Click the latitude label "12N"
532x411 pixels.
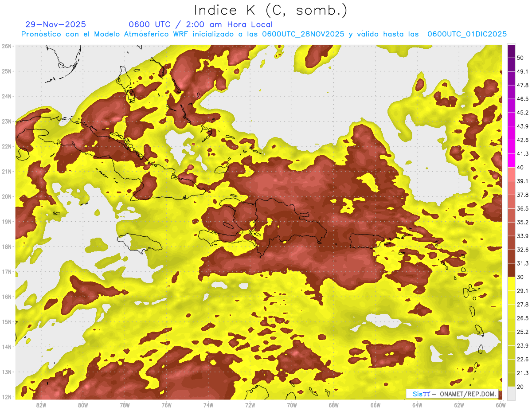tap(6, 397)
